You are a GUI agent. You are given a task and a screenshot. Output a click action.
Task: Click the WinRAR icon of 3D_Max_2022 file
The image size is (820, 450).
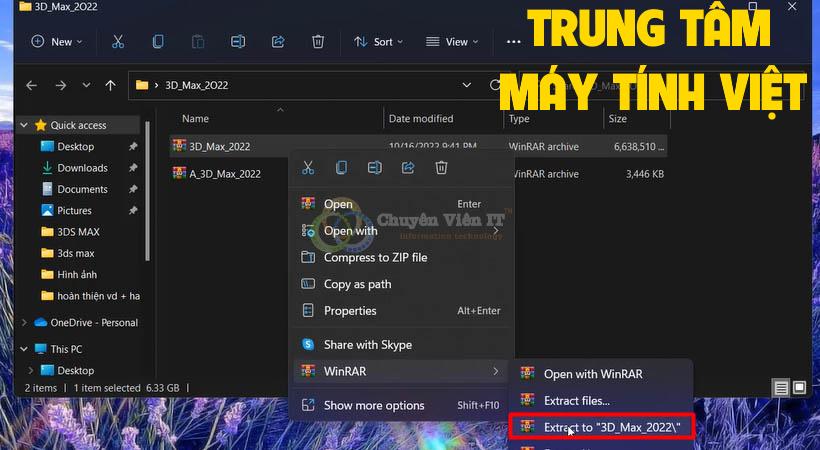179,146
